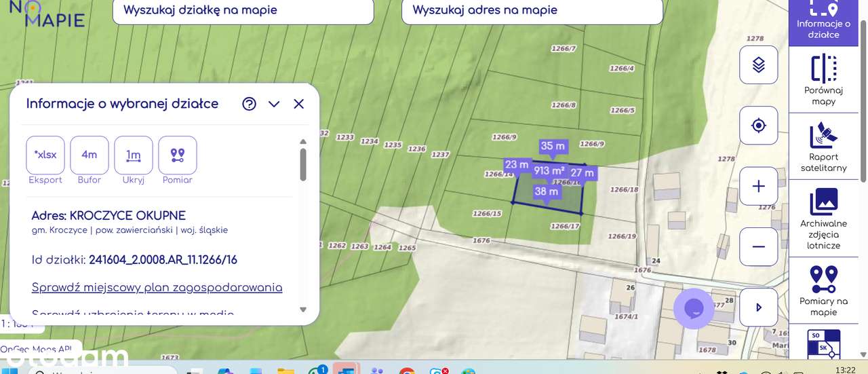Click parcel label 1673 on map
This screenshot has height=374, width=868.
coord(170,358)
